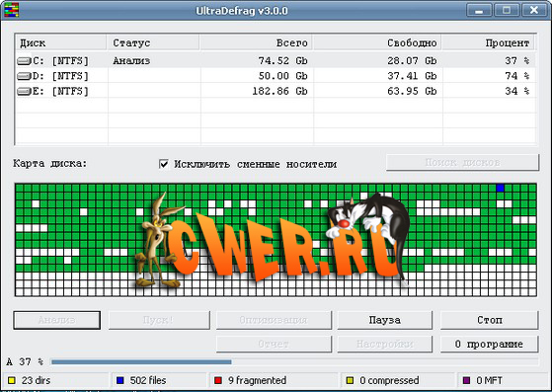This screenshot has height=392, width=552.
Task: Click the Процент column header
Action: click(x=489, y=42)
